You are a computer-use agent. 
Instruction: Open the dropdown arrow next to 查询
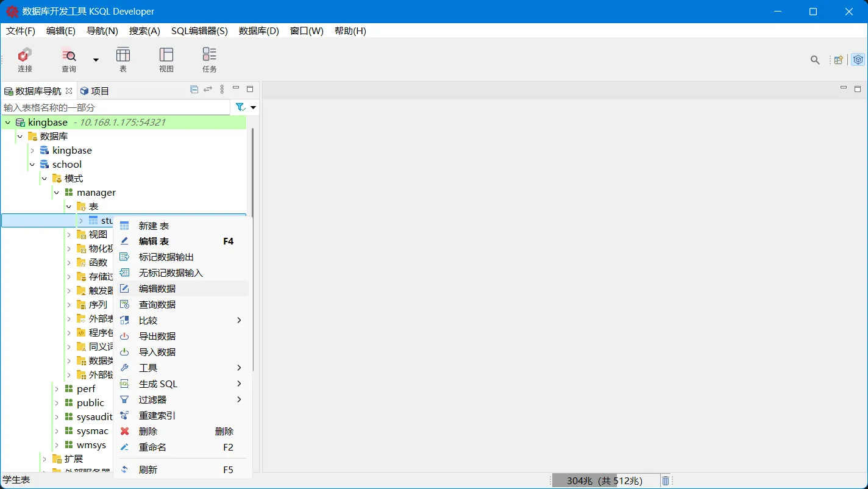pos(95,59)
